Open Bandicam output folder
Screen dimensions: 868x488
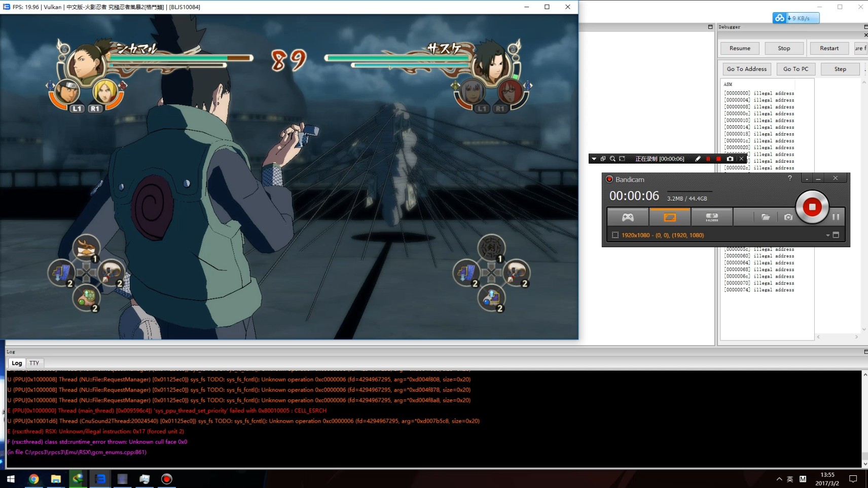click(766, 217)
